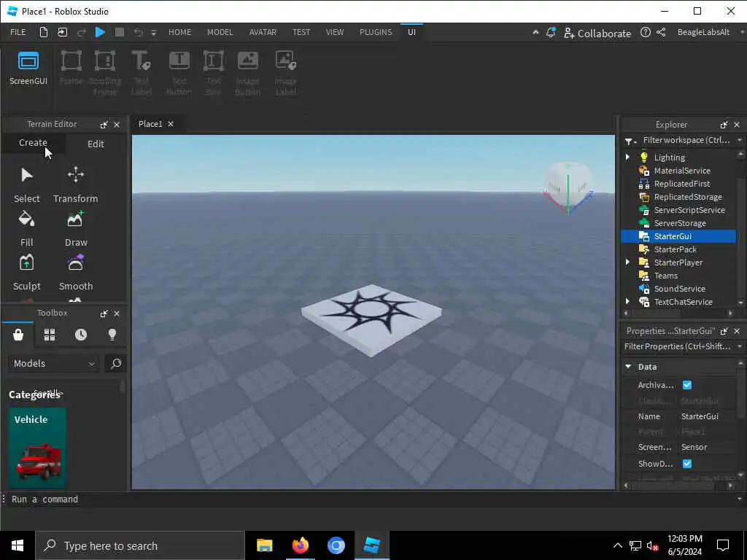Close the Terrain Editor panel
747x560 pixels.
click(x=117, y=125)
